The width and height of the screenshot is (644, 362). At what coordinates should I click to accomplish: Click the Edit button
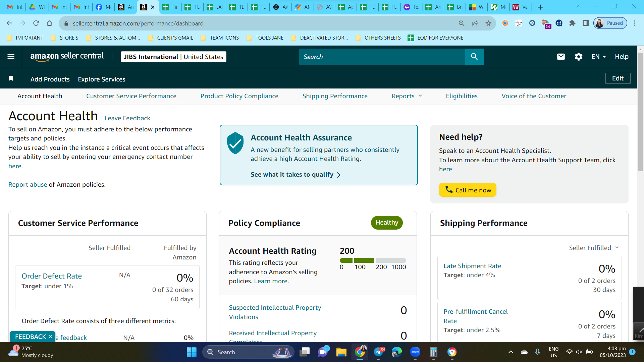618,78
